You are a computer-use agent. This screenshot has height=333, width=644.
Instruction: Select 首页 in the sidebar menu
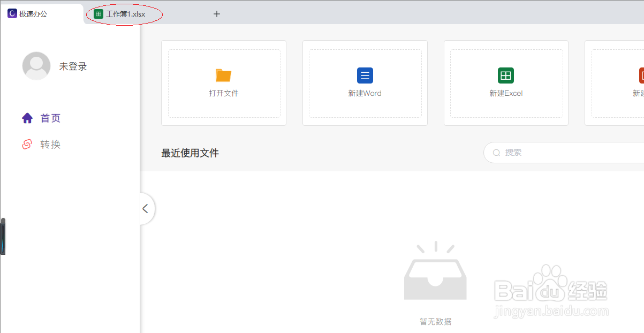(x=49, y=118)
